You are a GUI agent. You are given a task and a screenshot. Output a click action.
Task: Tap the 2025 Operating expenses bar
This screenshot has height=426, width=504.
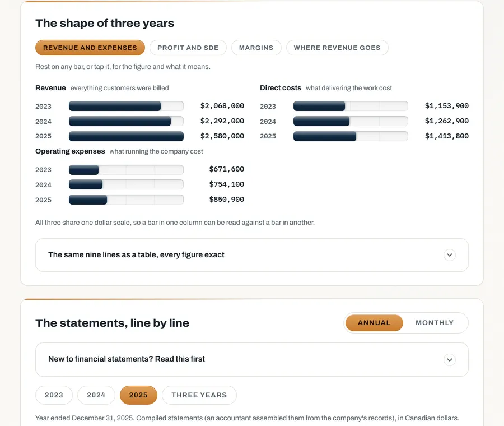88,200
